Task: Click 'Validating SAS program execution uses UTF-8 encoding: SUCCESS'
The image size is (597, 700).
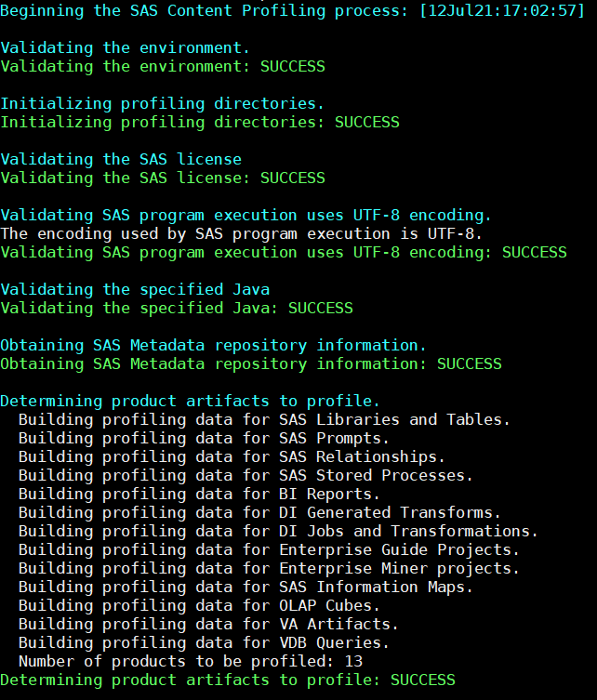Action: [284, 253]
